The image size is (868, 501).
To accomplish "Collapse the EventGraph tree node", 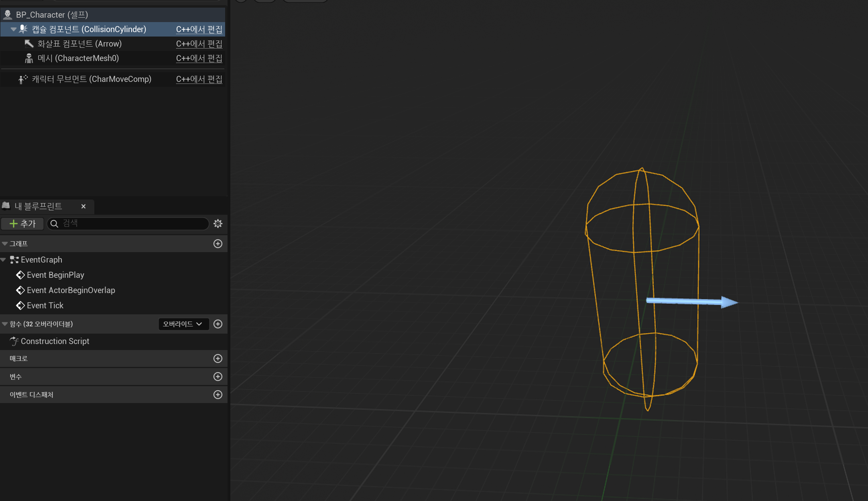I will pyautogui.click(x=4, y=260).
